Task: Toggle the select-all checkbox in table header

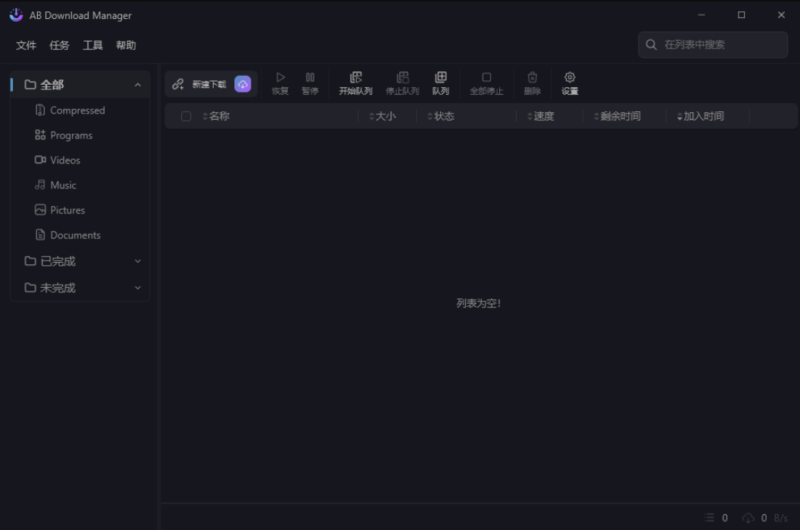Action: [x=186, y=116]
